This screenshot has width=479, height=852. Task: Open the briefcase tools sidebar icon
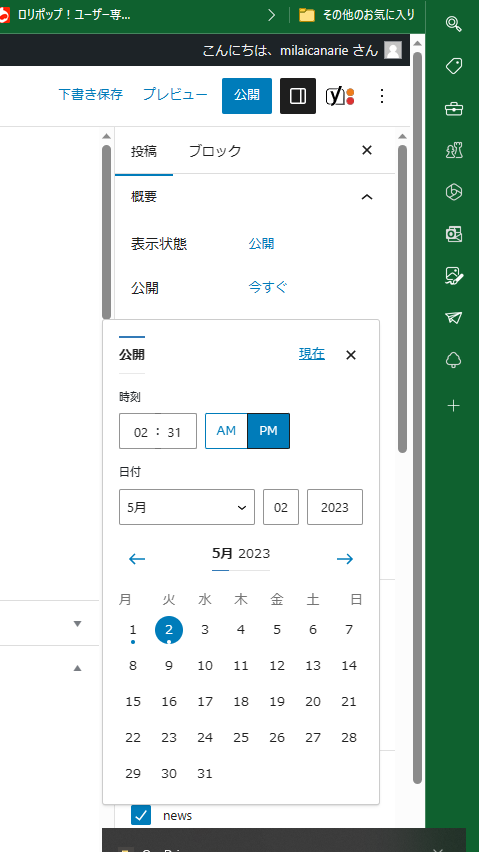click(x=453, y=109)
